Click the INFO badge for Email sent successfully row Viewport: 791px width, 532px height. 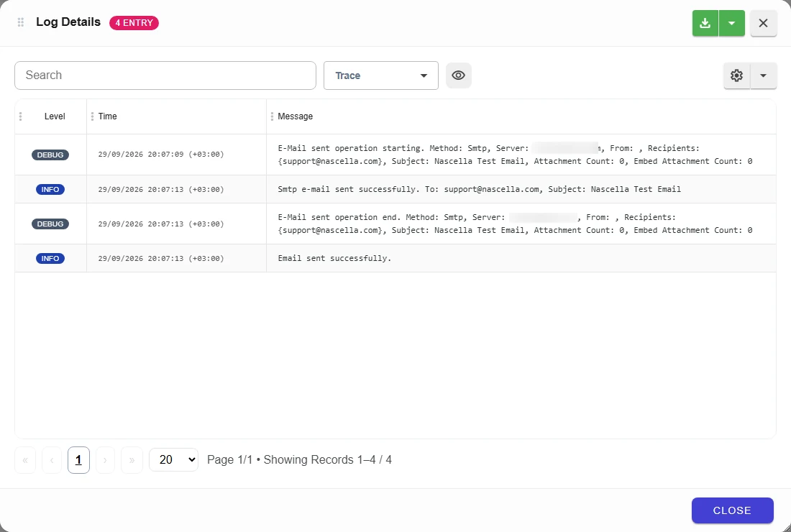[50, 258]
